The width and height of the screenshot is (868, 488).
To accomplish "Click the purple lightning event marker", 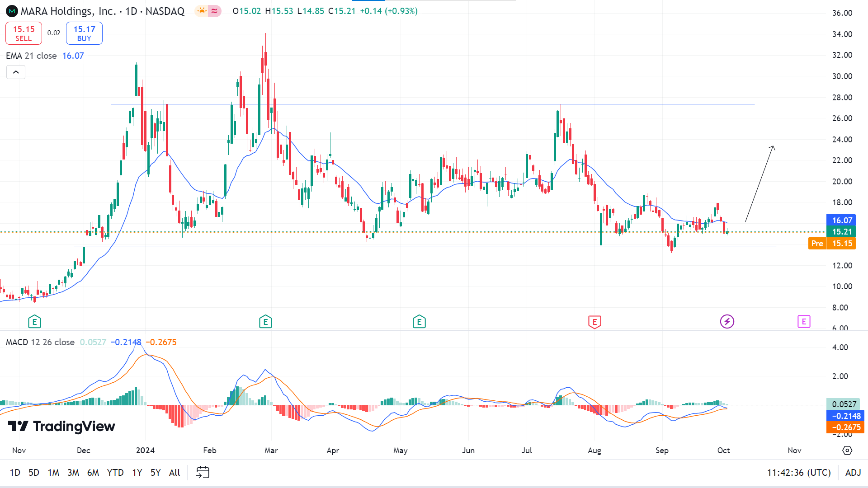I will point(727,322).
